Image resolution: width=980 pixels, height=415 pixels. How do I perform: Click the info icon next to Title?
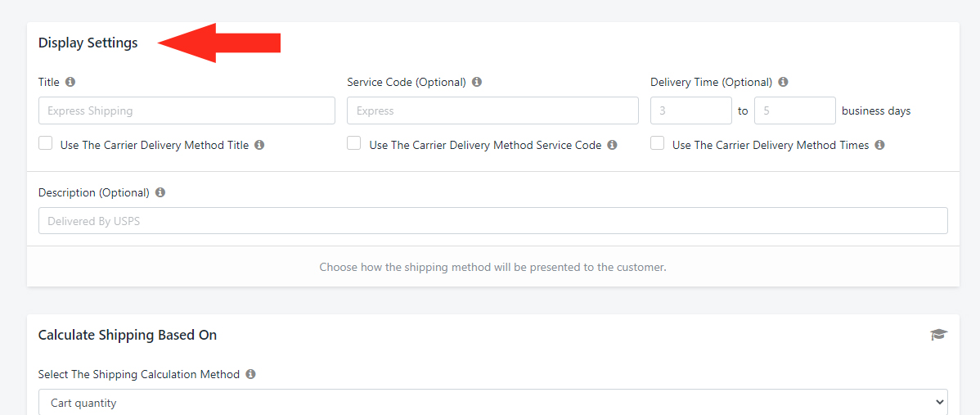click(x=70, y=82)
